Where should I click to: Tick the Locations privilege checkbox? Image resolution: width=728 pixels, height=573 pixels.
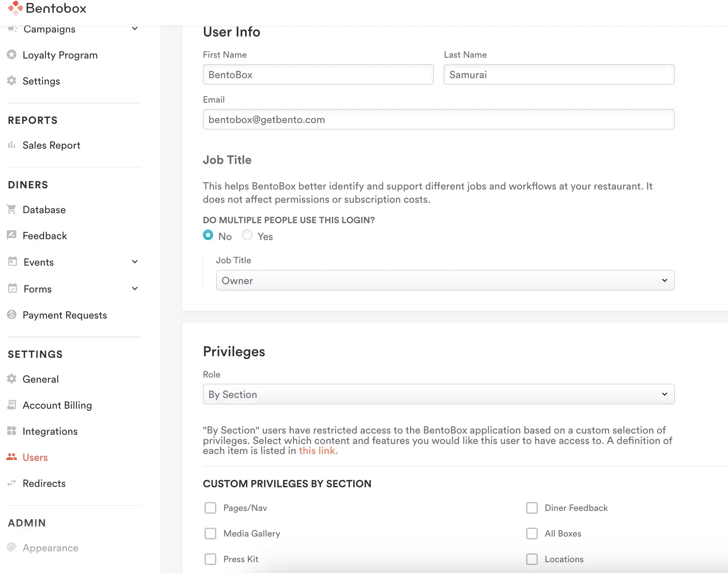[x=532, y=559]
